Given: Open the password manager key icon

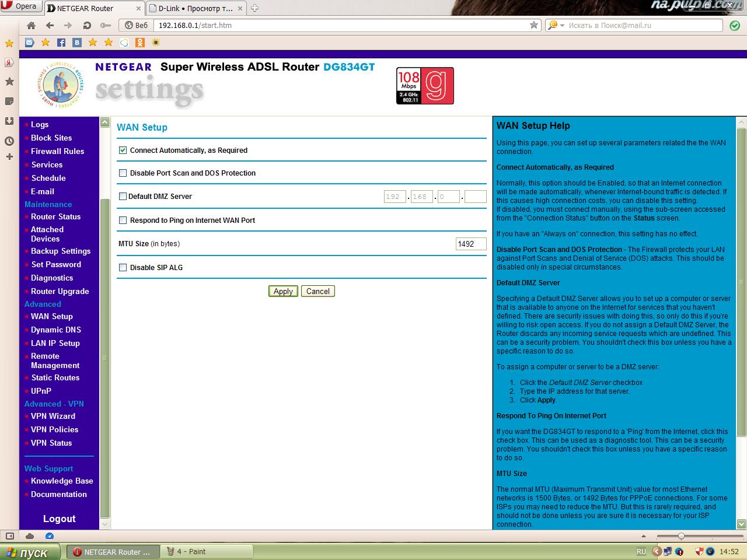Looking at the screenshot, I should point(105,26).
